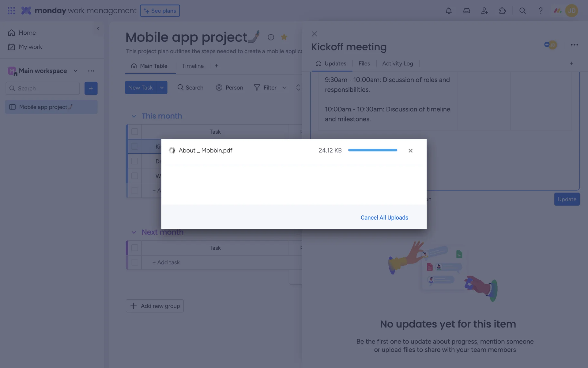Open the notifications bell icon
The height and width of the screenshot is (368, 588).
tap(448, 11)
